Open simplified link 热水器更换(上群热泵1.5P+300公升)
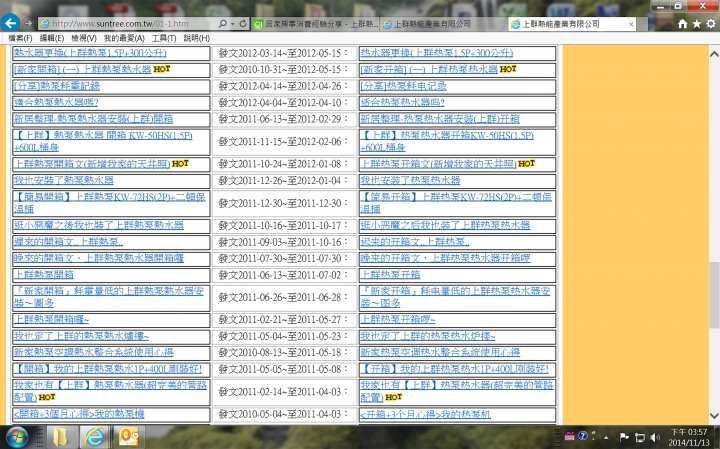This screenshot has height=449, width=720. point(437,53)
